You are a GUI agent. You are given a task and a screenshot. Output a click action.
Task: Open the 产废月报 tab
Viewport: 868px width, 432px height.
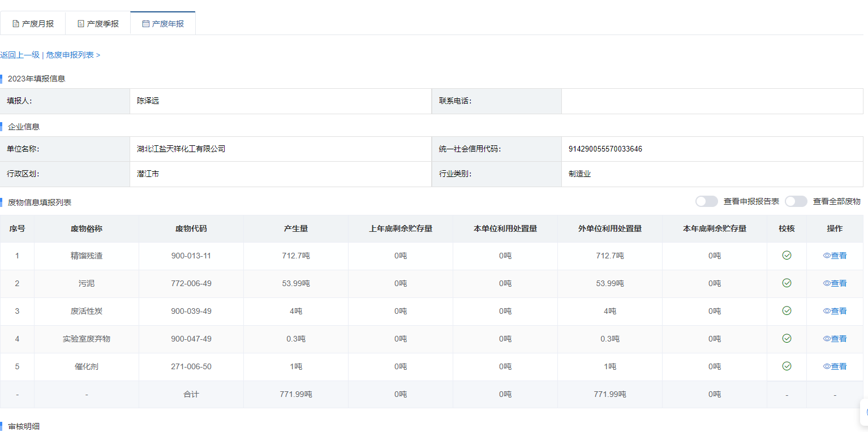point(33,24)
